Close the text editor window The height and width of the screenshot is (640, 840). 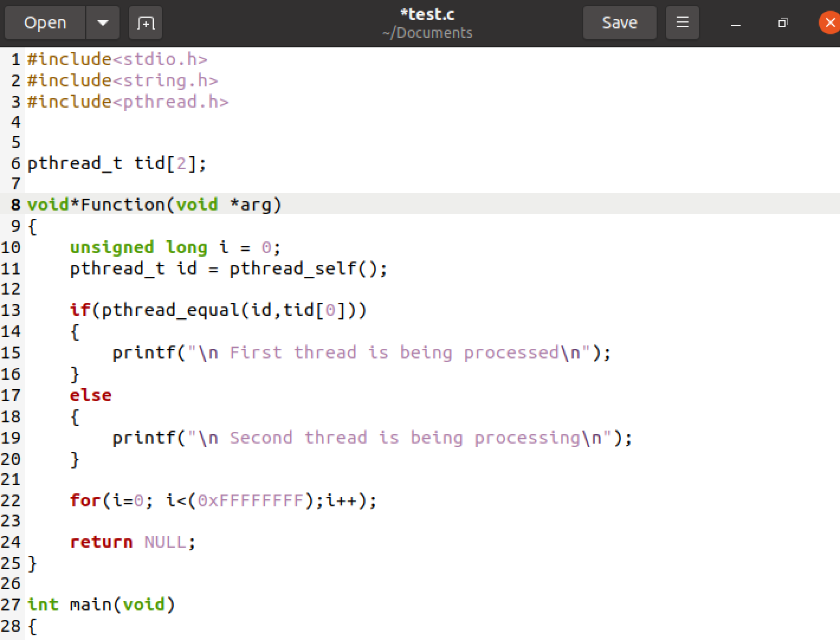click(829, 23)
